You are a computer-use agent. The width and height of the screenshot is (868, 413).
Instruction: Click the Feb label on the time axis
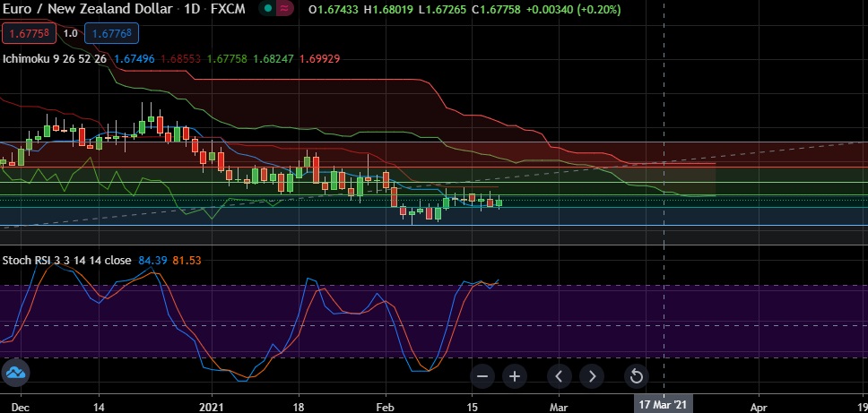(386, 407)
